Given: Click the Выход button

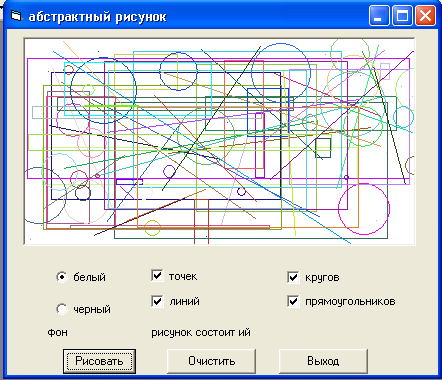Looking at the screenshot, I should pyautogui.click(x=323, y=361).
